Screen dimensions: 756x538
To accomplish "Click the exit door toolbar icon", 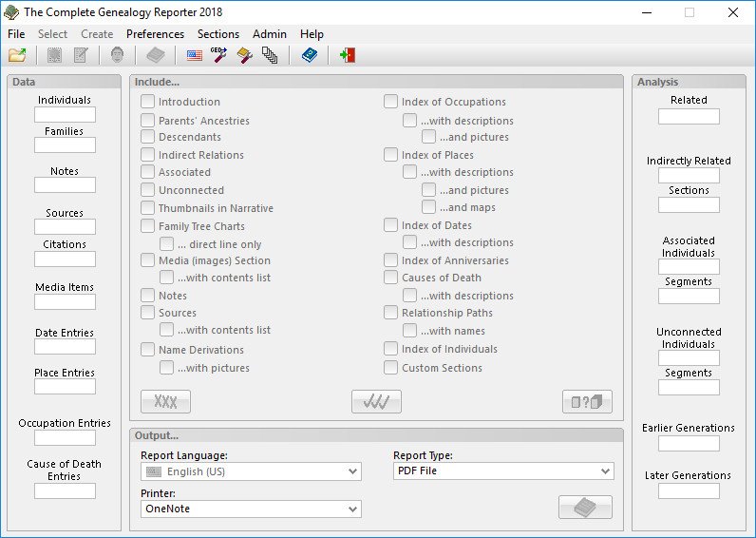I will [x=348, y=55].
